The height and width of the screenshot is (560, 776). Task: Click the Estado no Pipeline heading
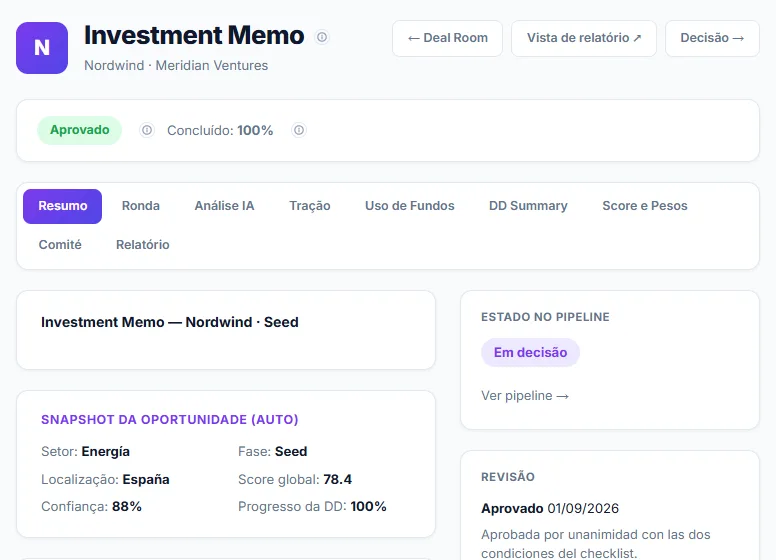(x=545, y=317)
